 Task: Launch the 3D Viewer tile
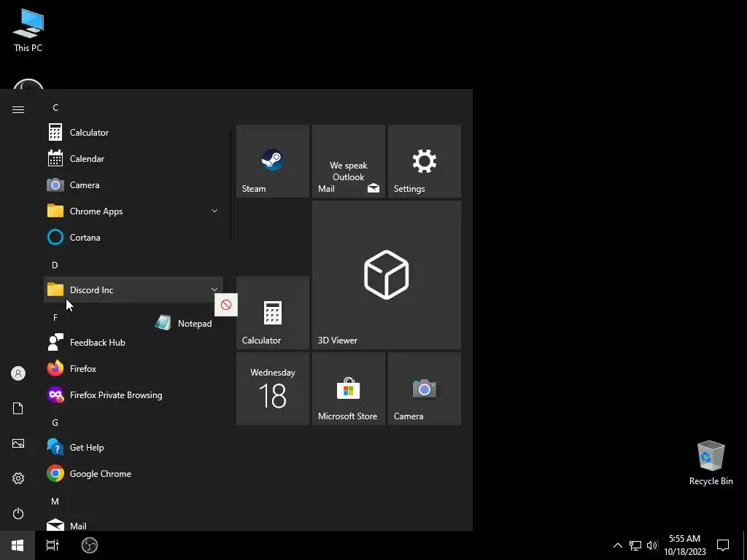coord(387,275)
